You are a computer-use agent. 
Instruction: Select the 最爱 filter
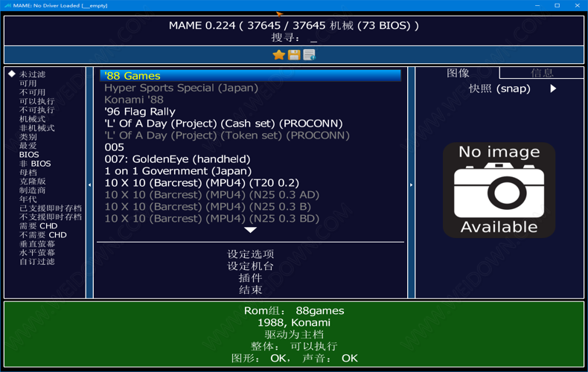(28, 146)
